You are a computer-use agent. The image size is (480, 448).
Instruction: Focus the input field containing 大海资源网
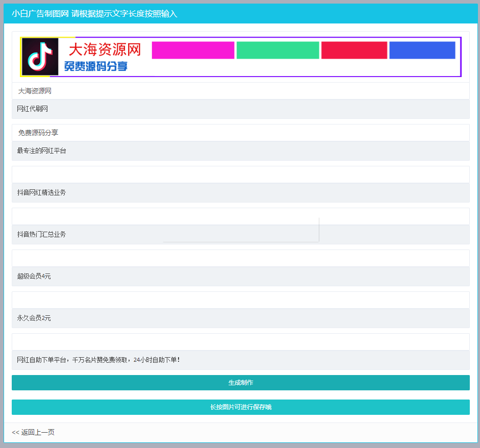[x=240, y=91]
